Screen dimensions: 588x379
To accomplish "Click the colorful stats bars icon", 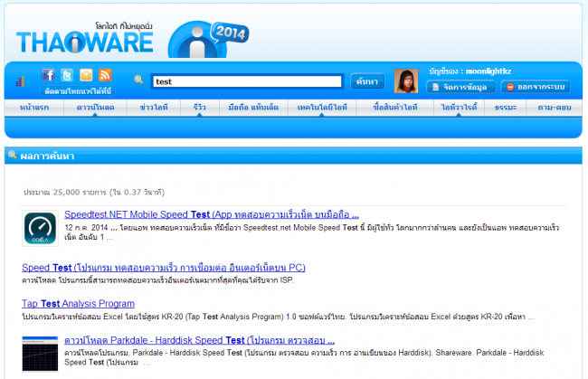I will 20,81.
